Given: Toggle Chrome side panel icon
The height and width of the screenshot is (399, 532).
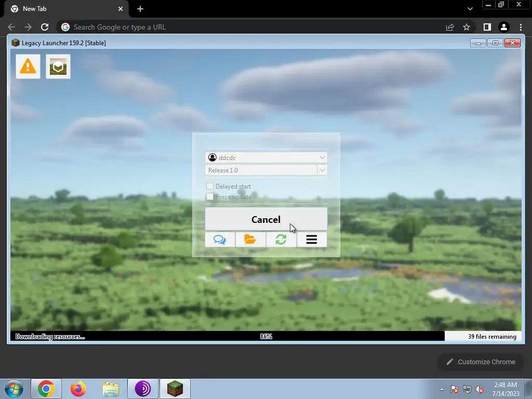Looking at the screenshot, I should (487, 27).
